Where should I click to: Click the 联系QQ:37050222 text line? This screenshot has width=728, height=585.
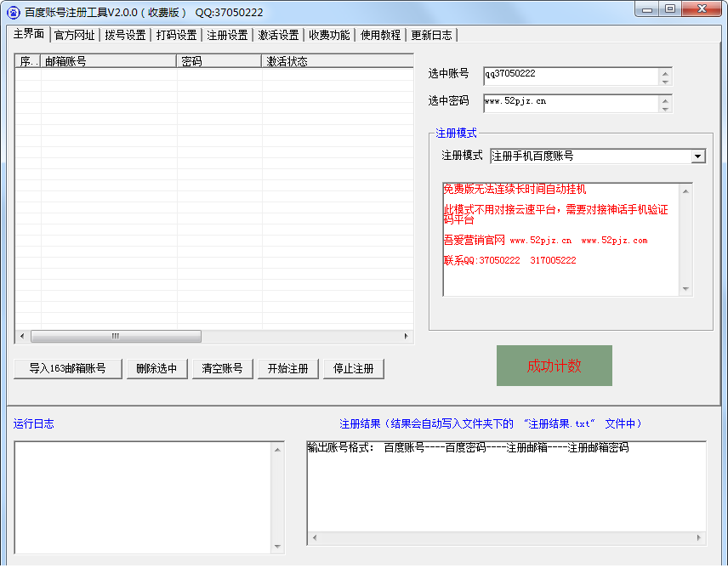tap(509, 260)
